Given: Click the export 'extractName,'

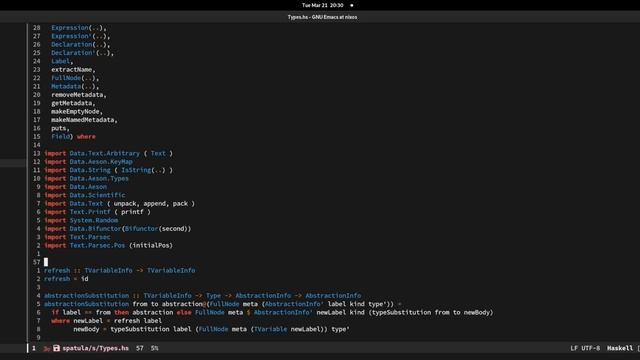Looking at the screenshot, I should coord(73,70).
